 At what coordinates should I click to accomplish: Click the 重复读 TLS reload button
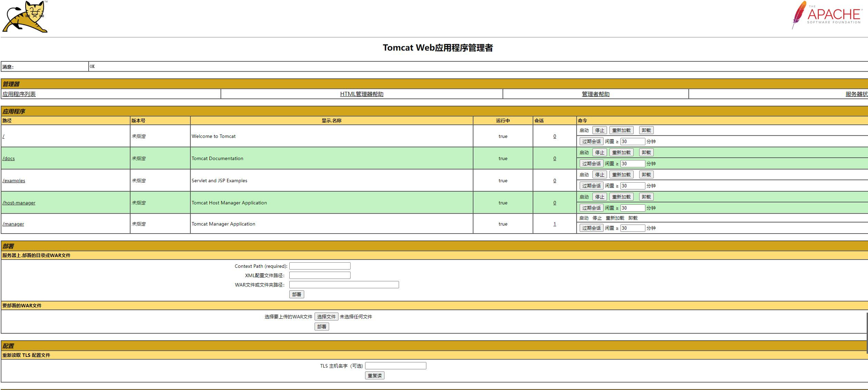point(375,376)
